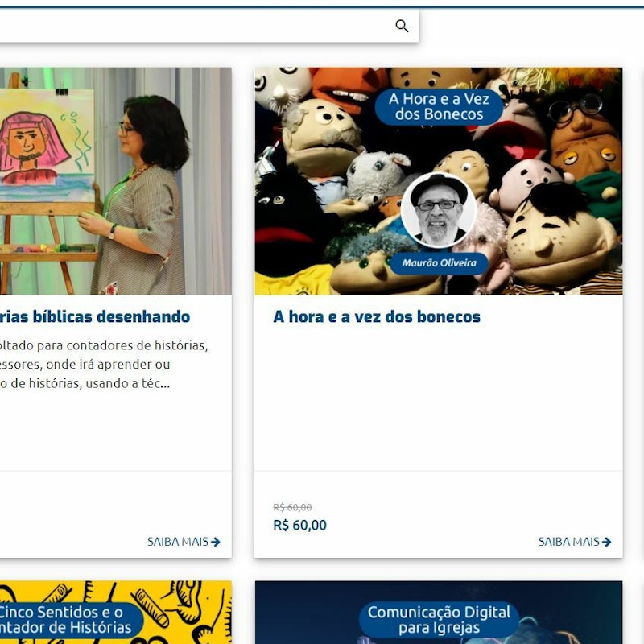Click the bold R$ 60,00 current price
644x644 pixels.
tap(300, 526)
